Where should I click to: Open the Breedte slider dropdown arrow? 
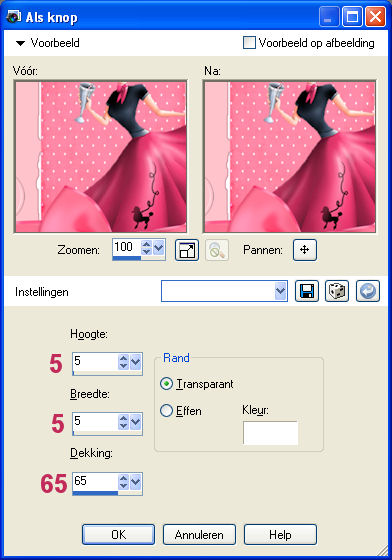pos(135,422)
